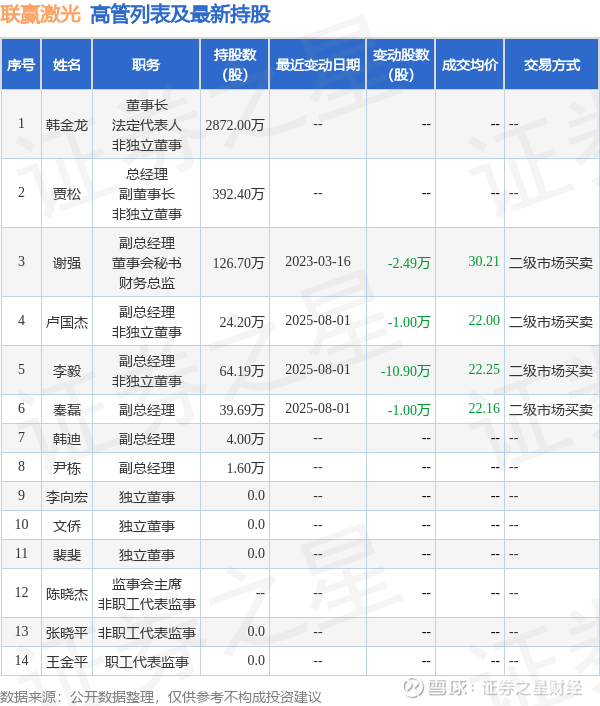Screen dimensions: 600x706
Task: Select the 姓名 column header
Action: (67, 65)
